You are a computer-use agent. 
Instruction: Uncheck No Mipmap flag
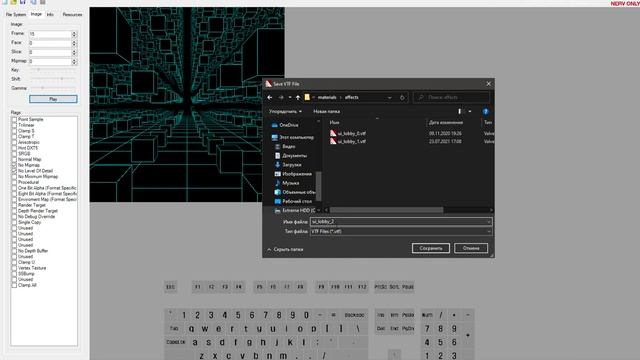(x=14, y=165)
